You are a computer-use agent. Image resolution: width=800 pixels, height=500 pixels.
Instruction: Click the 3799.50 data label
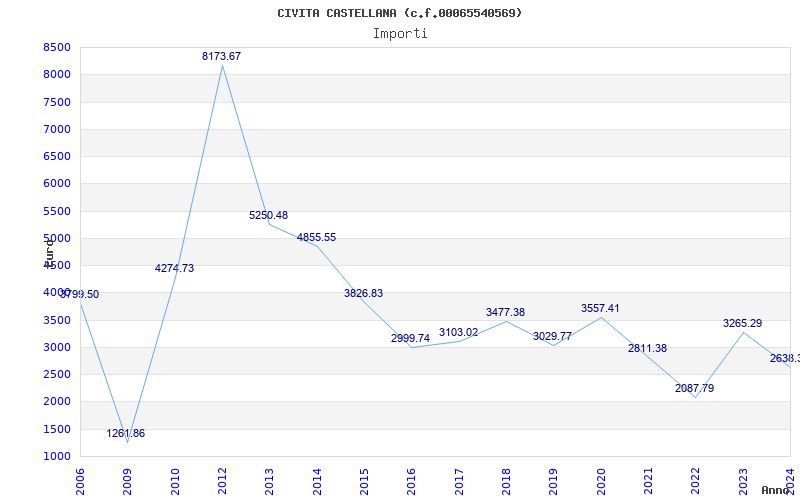[x=80, y=294]
